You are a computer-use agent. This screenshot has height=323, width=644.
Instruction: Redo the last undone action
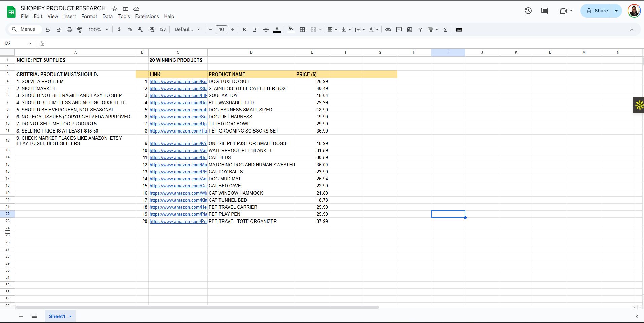coord(58,30)
